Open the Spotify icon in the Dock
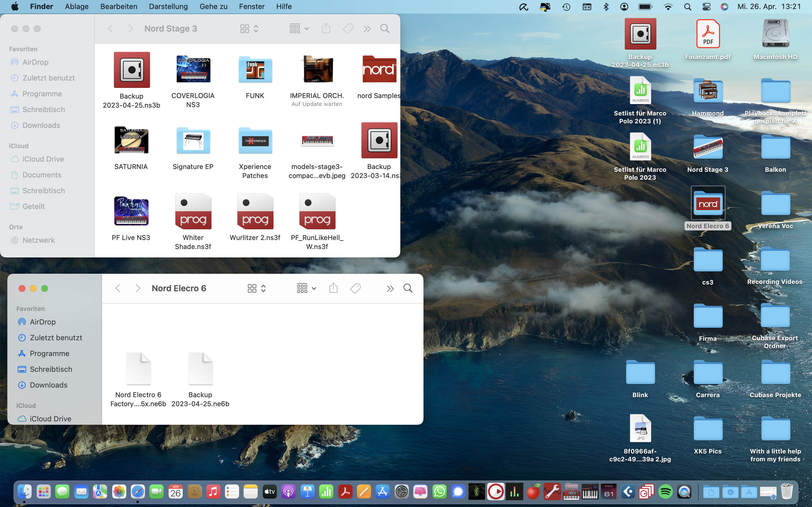The height and width of the screenshot is (507, 812). (x=665, y=492)
